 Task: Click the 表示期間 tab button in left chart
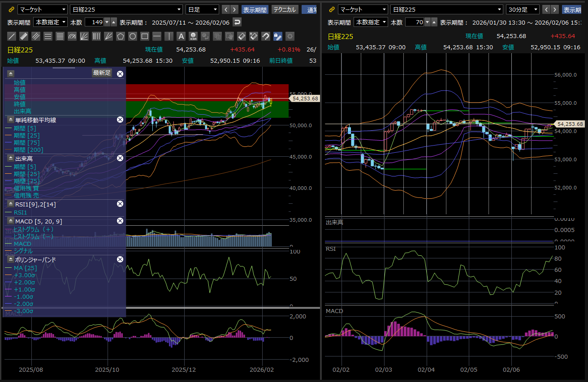click(255, 9)
